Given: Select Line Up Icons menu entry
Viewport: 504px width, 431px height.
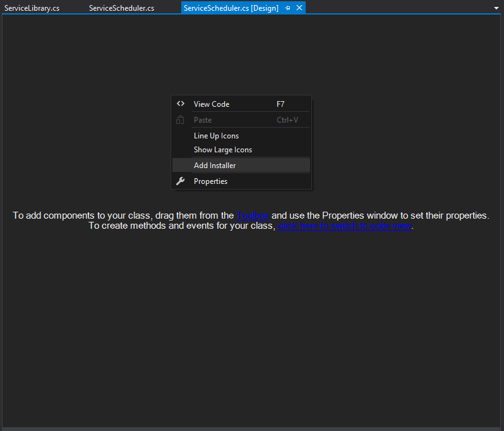Looking at the screenshot, I should (241, 136).
